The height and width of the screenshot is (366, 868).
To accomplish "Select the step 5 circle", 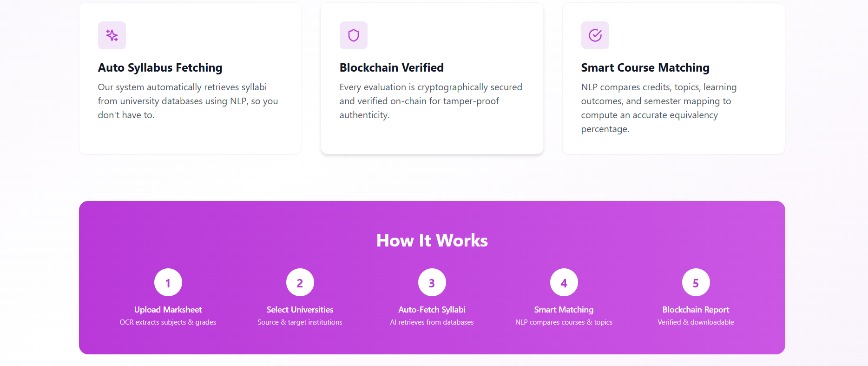I will coord(696,282).
